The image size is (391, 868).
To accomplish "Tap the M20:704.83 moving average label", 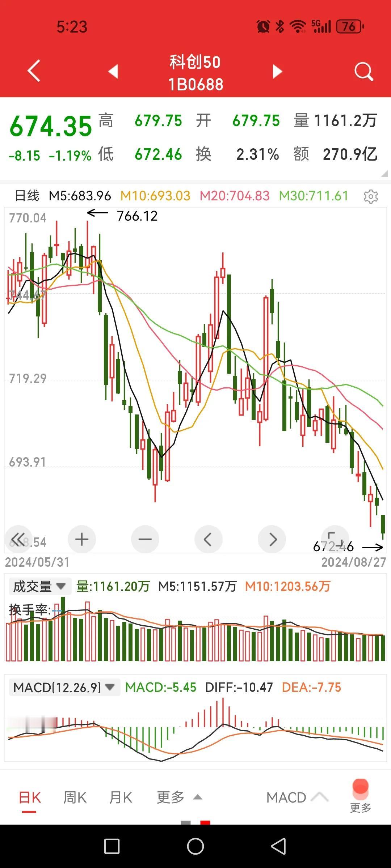I will point(235,196).
